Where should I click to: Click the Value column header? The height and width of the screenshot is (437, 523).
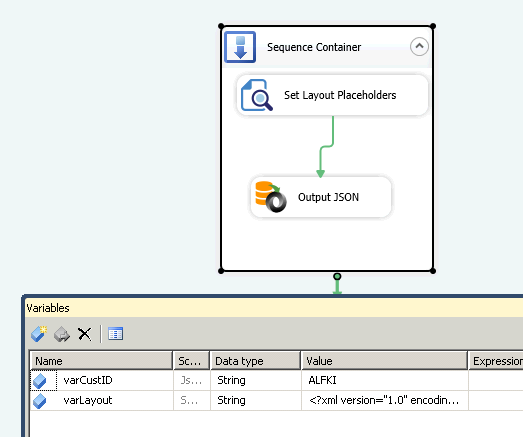click(385, 361)
